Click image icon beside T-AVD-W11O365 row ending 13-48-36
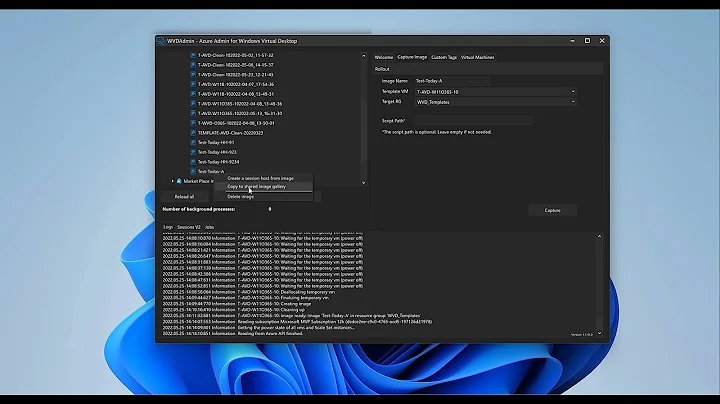 (193, 104)
